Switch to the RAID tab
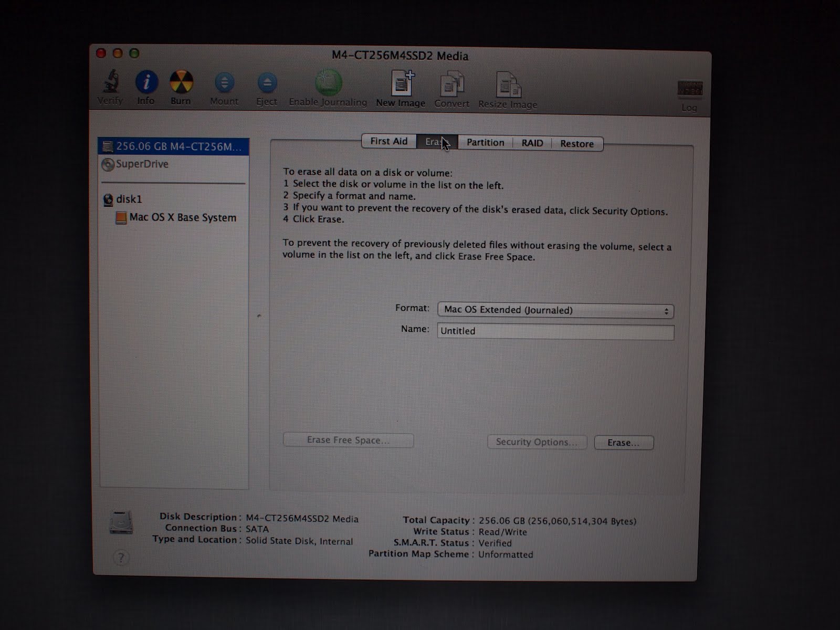This screenshot has height=630, width=840. click(x=532, y=143)
